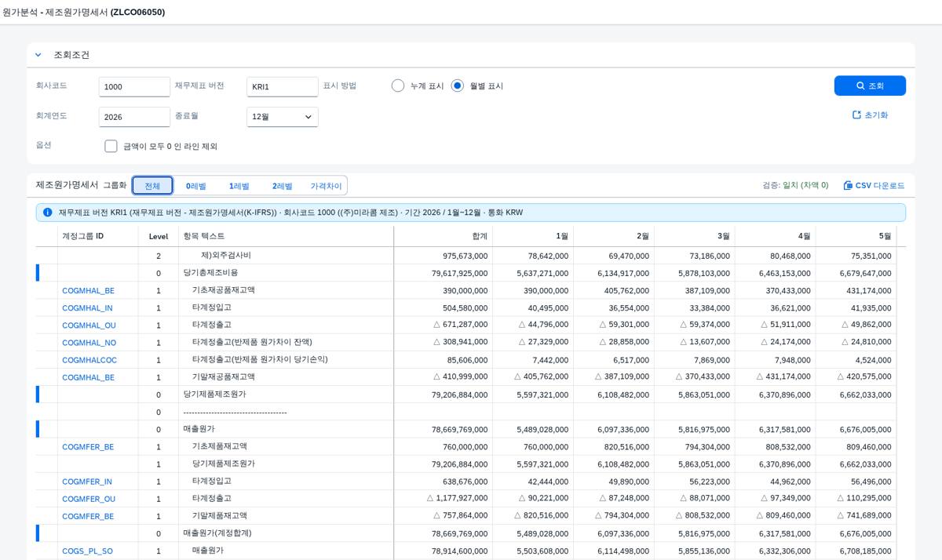Click 합계 value 79,617,925,000
Viewport: 942px width, 560px height.
pyautogui.click(x=459, y=274)
